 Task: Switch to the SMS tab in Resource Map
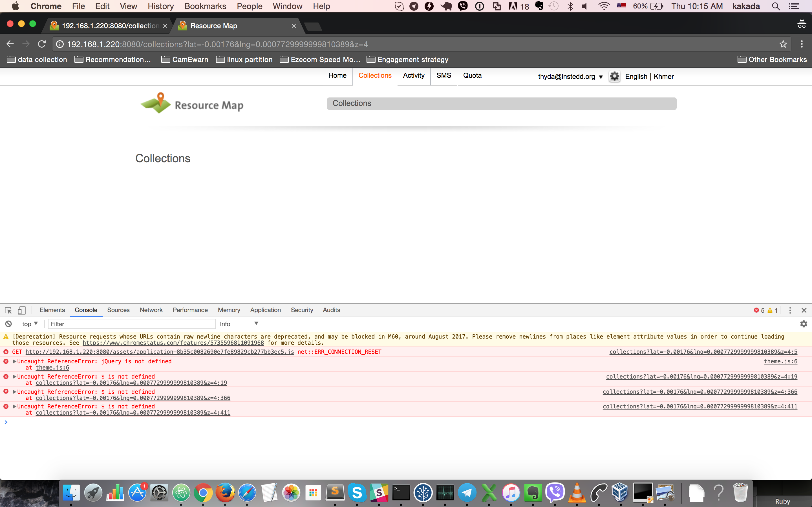point(443,75)
